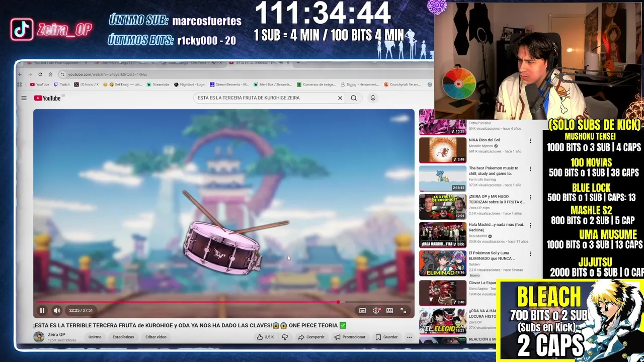644x362 pixels.
Task: Click the 22:25 / 27:51 time display
Action: click(x=81, y=311)
